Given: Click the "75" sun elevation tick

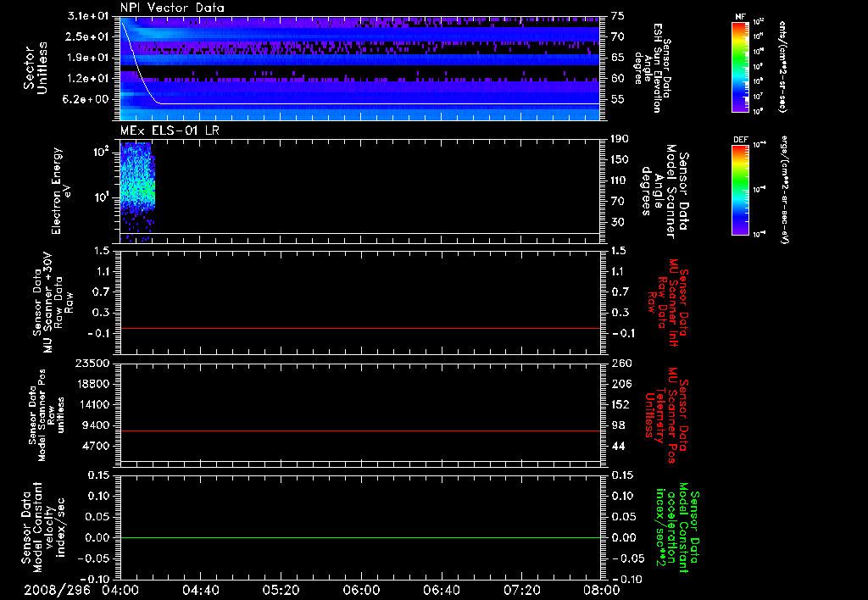Looking at the screenshot, I should point(618,16).
